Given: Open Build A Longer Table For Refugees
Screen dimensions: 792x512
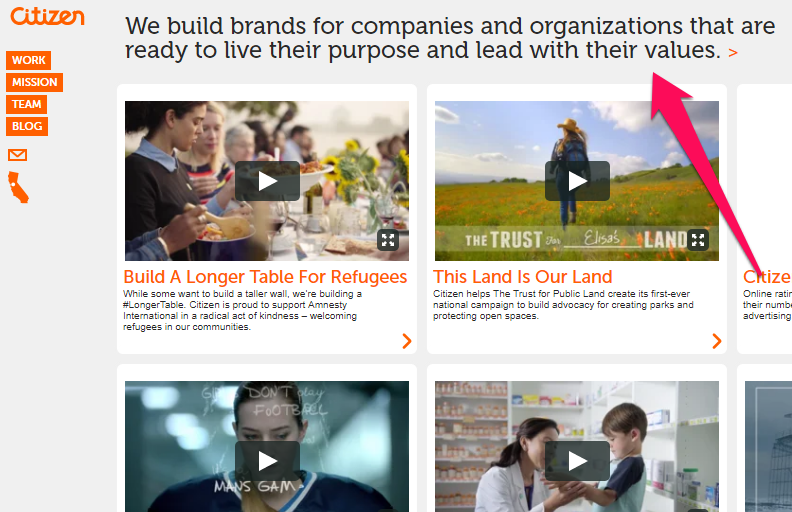Looking at the screenshot, I should coord(265,277).
